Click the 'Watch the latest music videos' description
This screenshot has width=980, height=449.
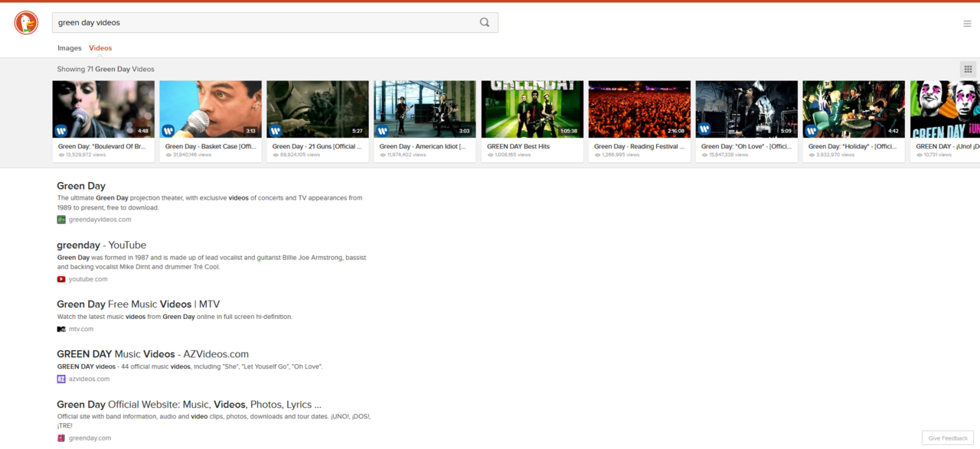(175, 317)
